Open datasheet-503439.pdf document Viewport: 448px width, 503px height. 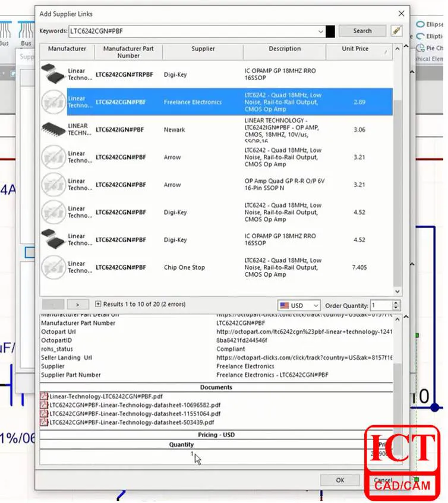pyautogui.click(x=131, y=422)
